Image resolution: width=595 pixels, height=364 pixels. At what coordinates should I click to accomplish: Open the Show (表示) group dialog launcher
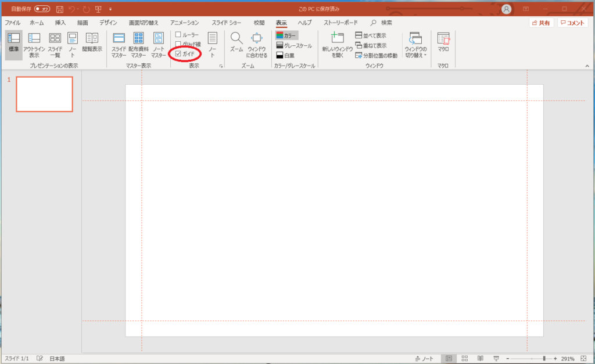[221, 67]
